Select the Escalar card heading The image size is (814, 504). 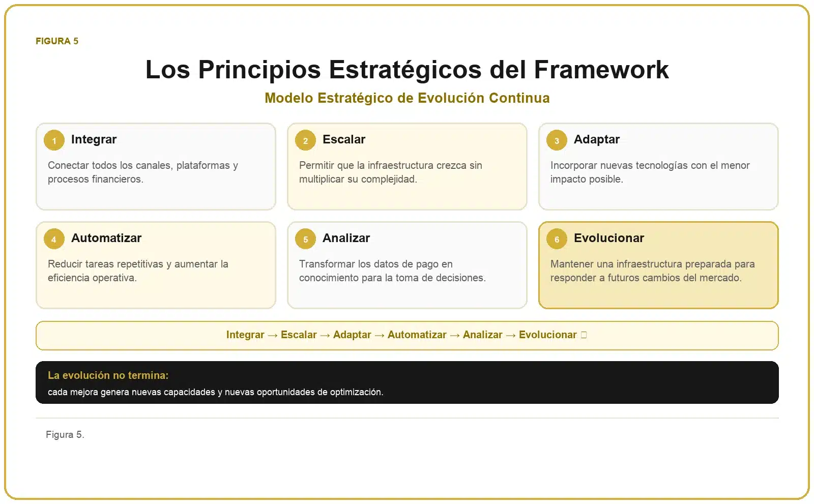tap(344, 139)
